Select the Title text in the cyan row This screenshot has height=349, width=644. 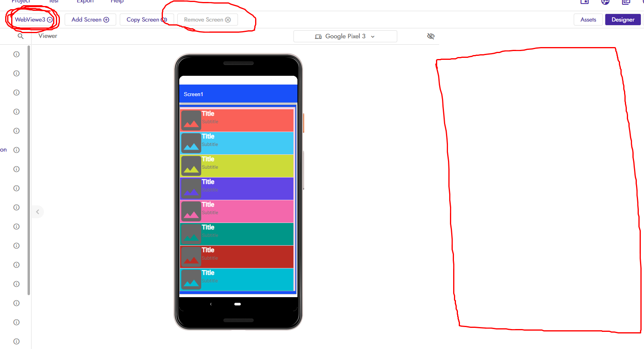(208, 273)
